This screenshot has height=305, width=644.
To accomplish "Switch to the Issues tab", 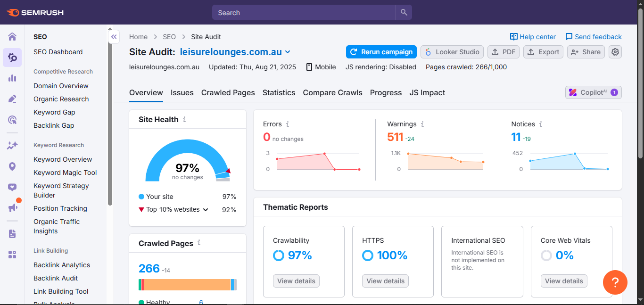I will (182, 92).
